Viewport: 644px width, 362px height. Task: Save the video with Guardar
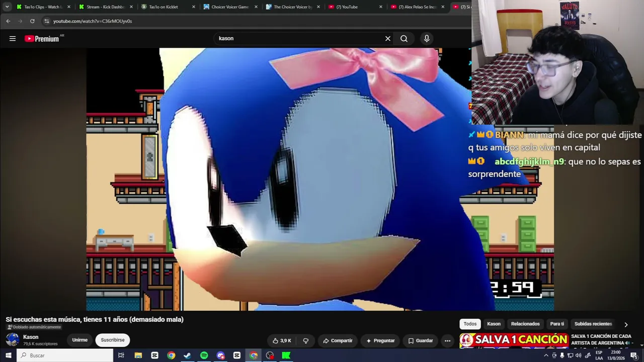pos(420,340)
